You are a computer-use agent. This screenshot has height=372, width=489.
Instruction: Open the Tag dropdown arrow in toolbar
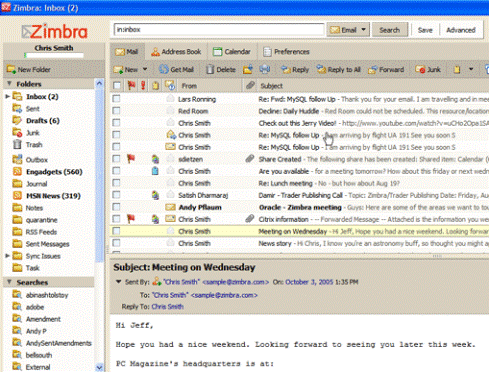pyautogui.click(x=471, y=69)
